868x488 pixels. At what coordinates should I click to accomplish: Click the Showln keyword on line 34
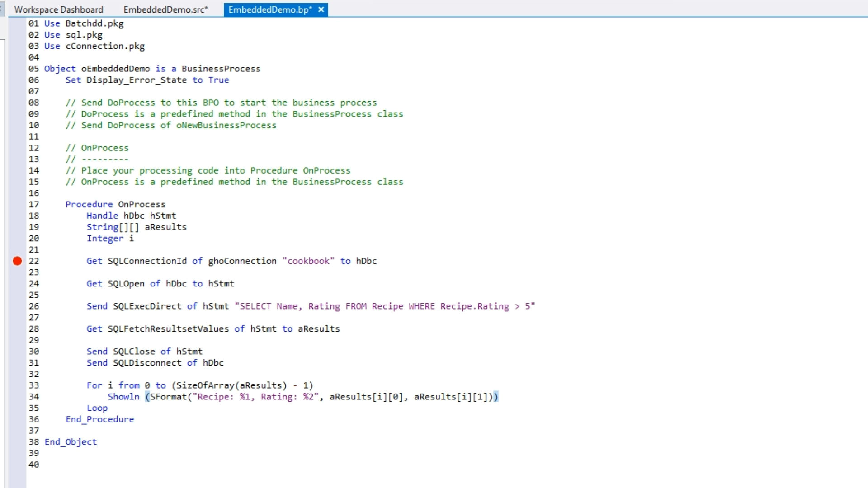(123, 397)
